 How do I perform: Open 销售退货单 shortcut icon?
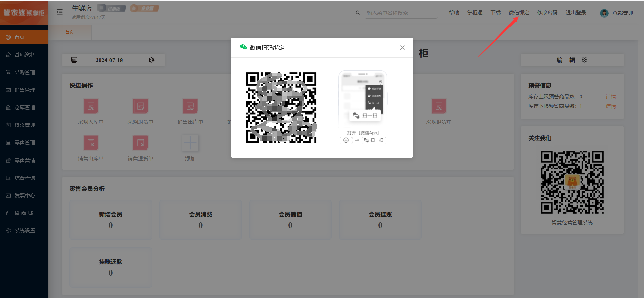tap(141, 143)
